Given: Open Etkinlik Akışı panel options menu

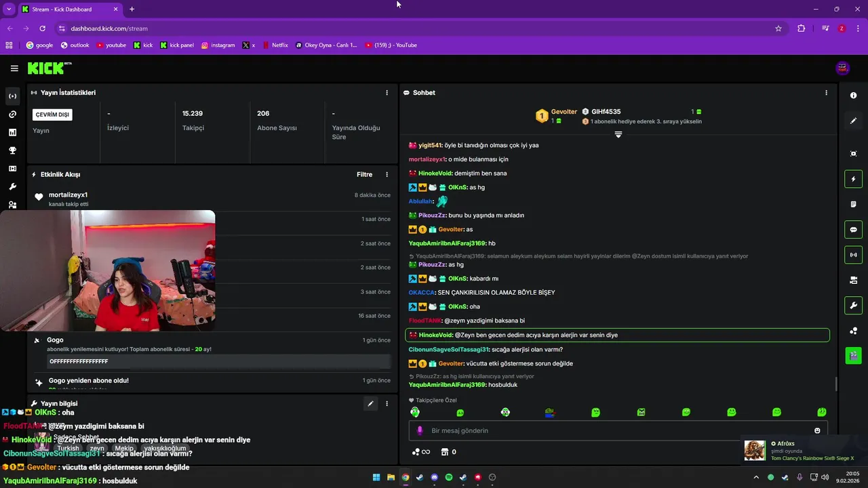Looking at the screenshot, I should 387,175.
